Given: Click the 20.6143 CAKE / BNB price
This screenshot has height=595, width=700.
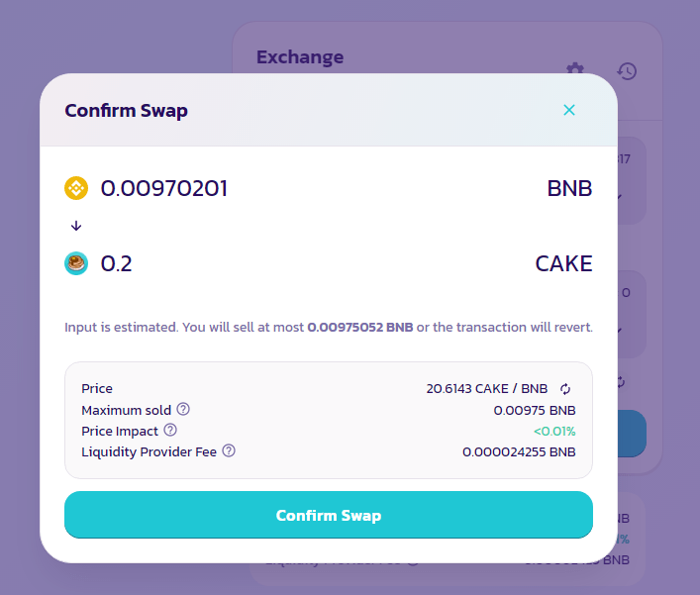Looking at the screenshot, I should 486,389.
